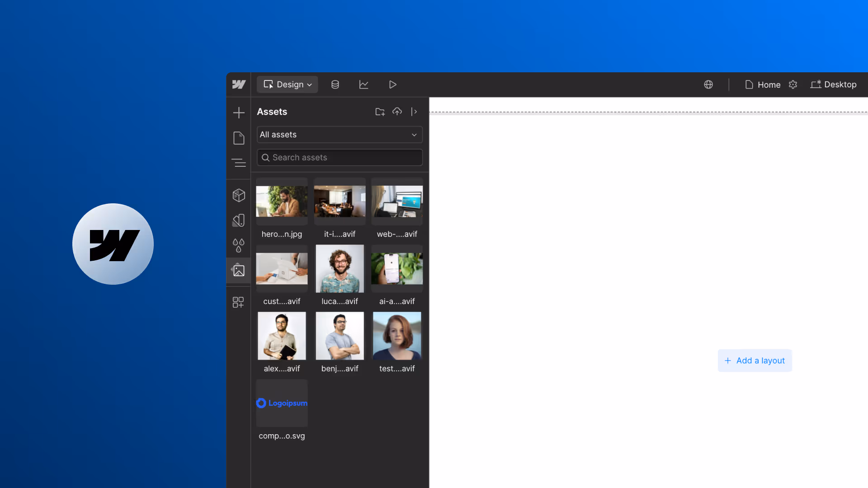
Task: Open the CMS database icon
Action: [335, 84]
